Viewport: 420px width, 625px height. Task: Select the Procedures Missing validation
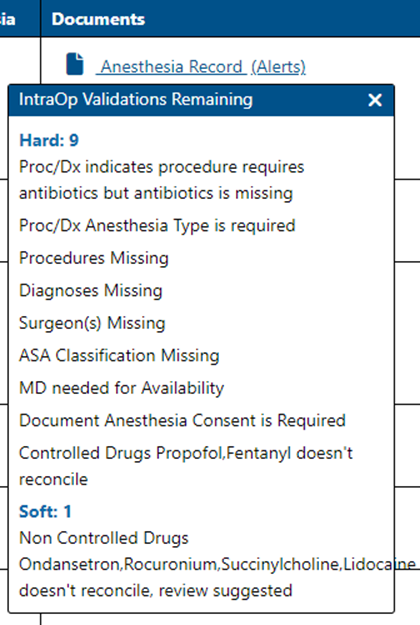[x=94, y=258]
